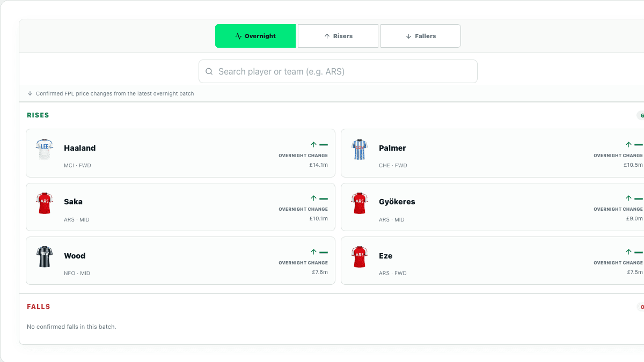644x362 pixels.
Task: Click the green rise arrow on the Wood card
Action: [x=313, y=252]
